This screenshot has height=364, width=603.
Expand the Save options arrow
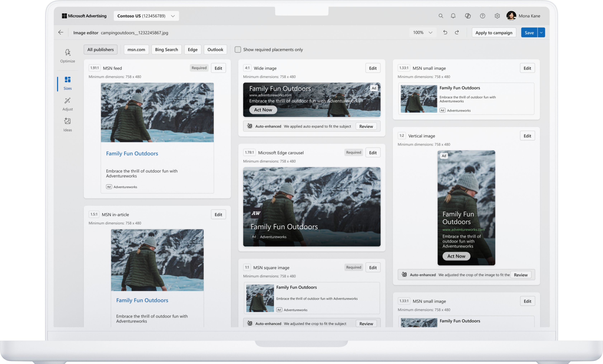click(x=541, y=33)
